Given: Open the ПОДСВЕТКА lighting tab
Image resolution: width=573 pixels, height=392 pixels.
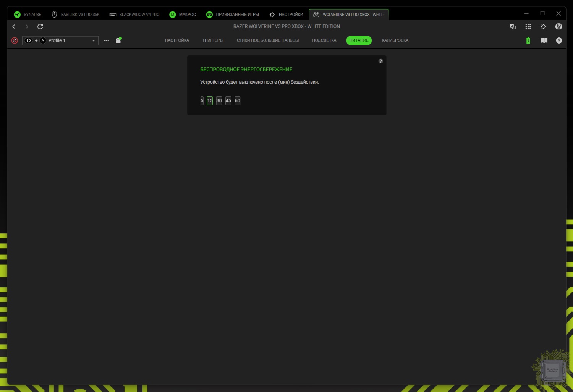Looking at the screenshot, I should tap(324, 40).
